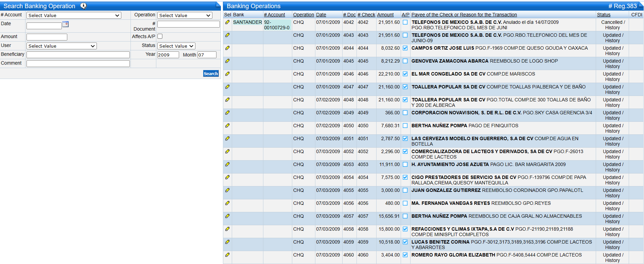Edit the check 4052 row via pencil icon
The width and height of the screenshot is (644, 264).
(227, 151)
